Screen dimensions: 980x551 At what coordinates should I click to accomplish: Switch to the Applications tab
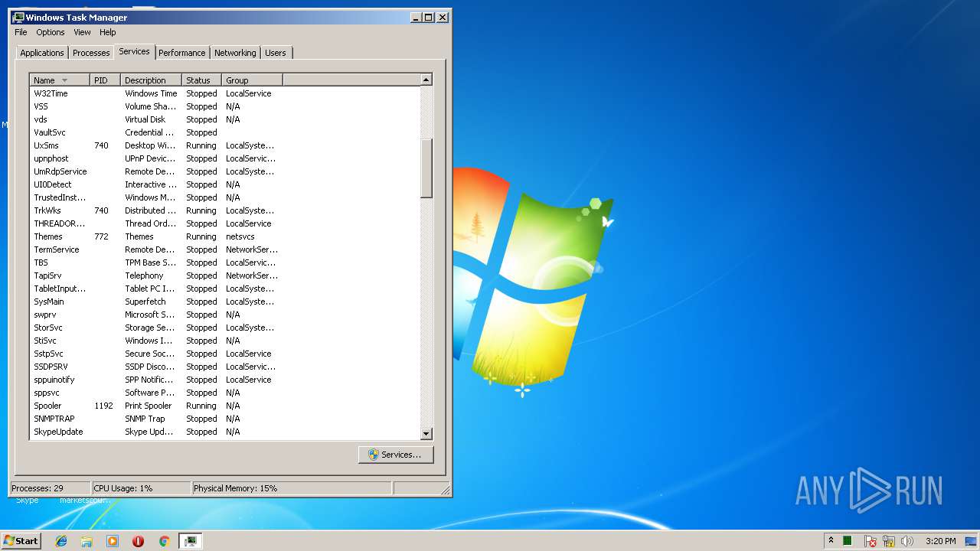pos(42,53)
